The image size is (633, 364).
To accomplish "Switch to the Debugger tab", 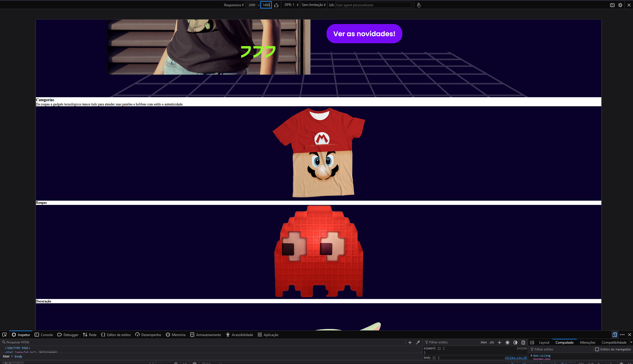I will (x=68, y=335).
